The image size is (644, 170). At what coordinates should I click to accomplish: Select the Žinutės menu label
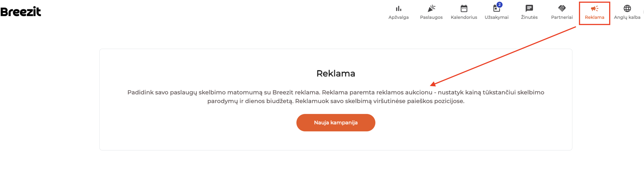click(x=529, y=17)
